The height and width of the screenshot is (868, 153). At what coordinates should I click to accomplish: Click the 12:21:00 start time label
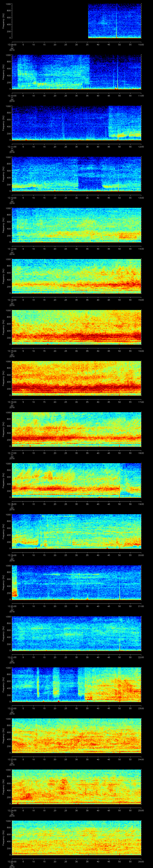[x=12, y=657]
